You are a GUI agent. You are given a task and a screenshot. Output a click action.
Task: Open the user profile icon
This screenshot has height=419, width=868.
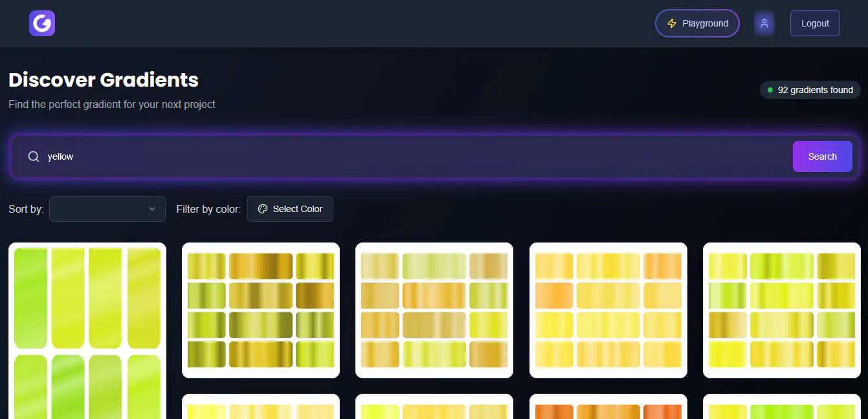[x=764, y=23]
